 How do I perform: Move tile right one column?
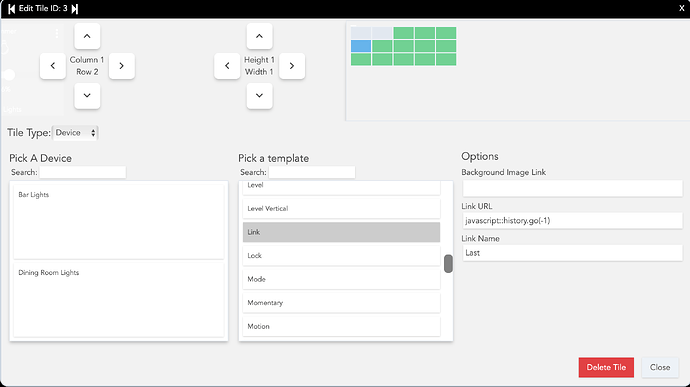click(121, 66)
